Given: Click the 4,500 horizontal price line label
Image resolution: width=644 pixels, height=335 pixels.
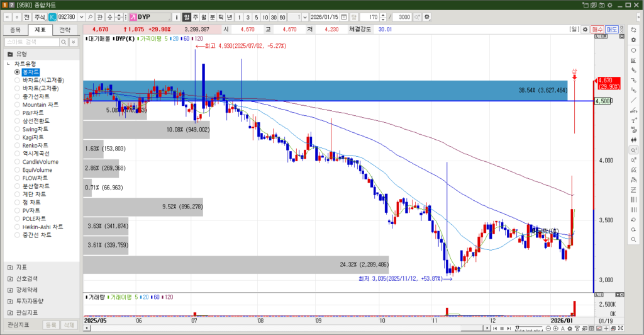Looking at the screenshot, I should (x=602, y=101).
